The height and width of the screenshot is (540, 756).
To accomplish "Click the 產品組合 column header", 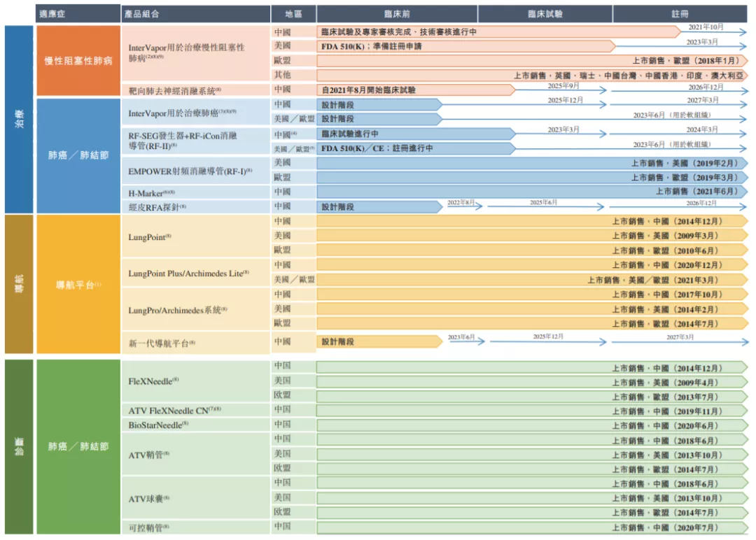I will click(196, 14).
